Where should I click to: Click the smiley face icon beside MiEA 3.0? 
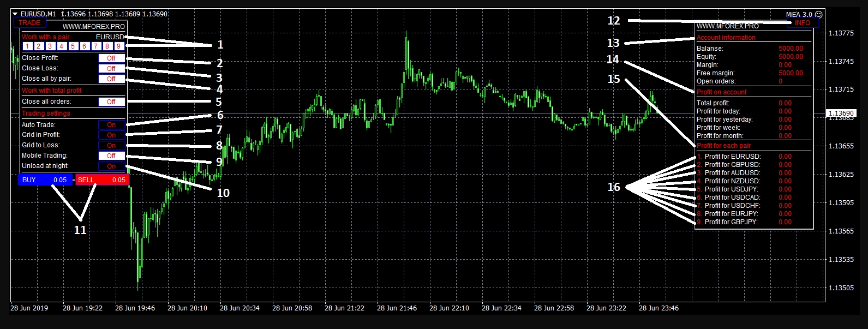point(818,14)
